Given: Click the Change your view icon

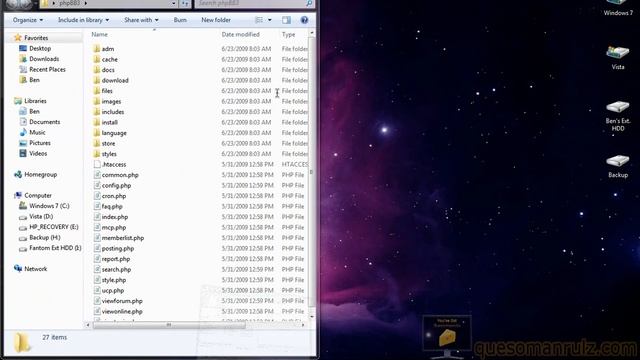Looking at the screenshot, I should pyautogui.click(x=259, y=20).
